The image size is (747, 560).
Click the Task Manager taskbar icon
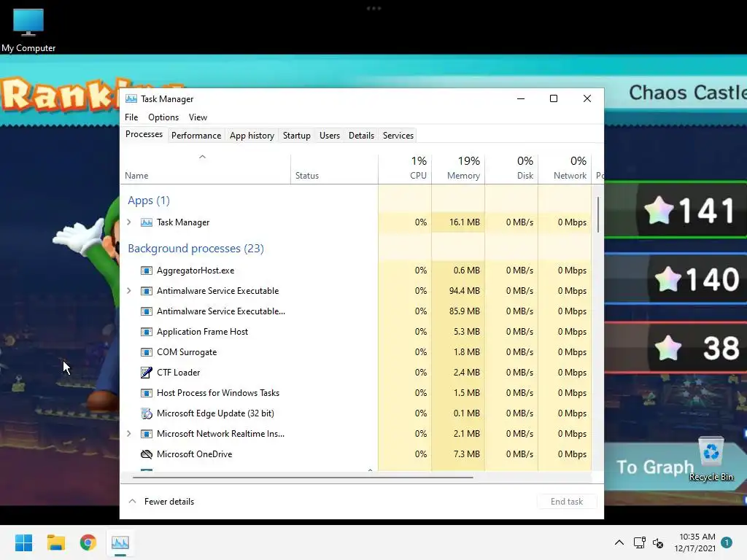[x=120, y=542]
